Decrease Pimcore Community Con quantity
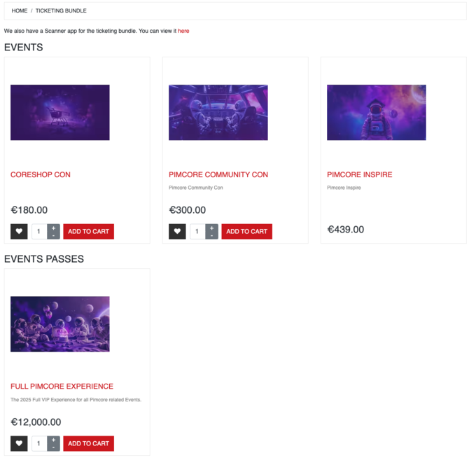 212,235
